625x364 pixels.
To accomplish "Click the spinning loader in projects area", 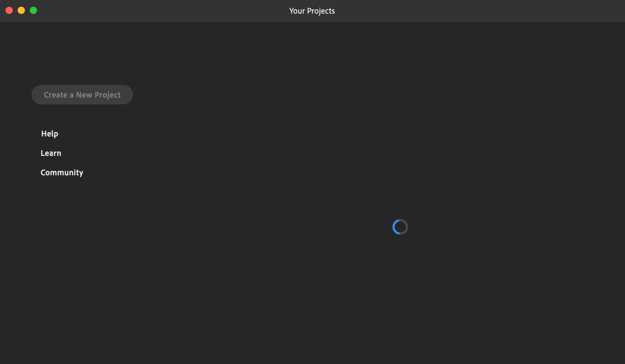I will tap(400, 227).
